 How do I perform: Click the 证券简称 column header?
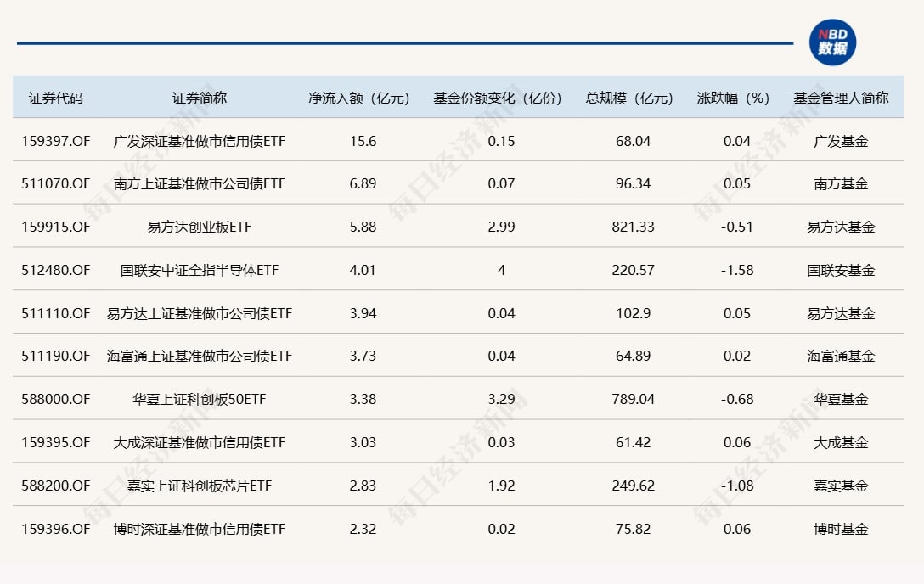click(201, 98)
